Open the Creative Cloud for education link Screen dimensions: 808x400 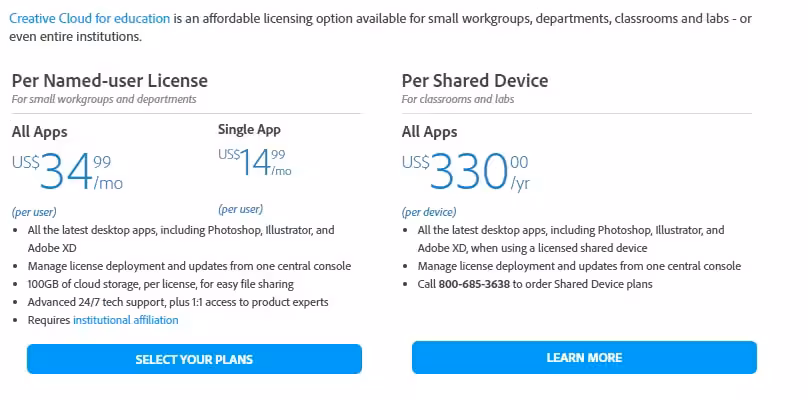click(88, 18)
